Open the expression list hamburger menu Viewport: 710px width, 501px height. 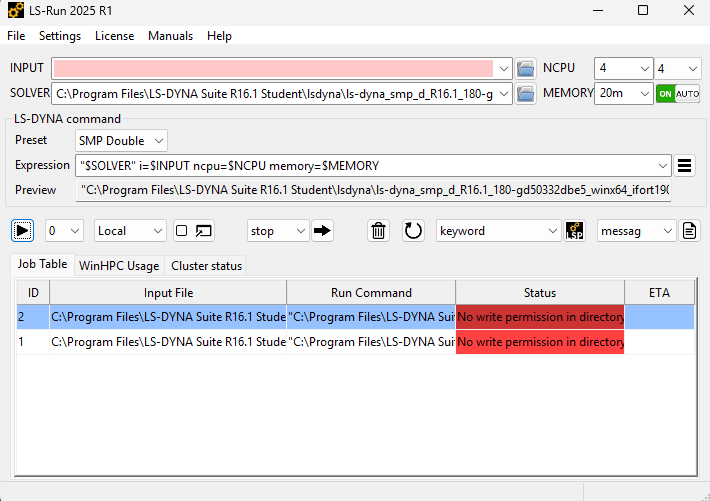pos(684,166)
